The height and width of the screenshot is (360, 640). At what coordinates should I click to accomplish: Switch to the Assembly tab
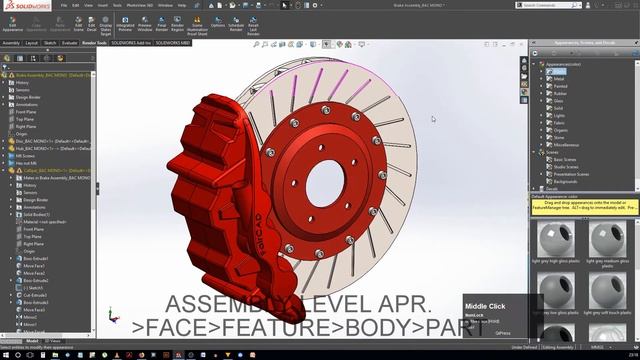pos(11,43)
